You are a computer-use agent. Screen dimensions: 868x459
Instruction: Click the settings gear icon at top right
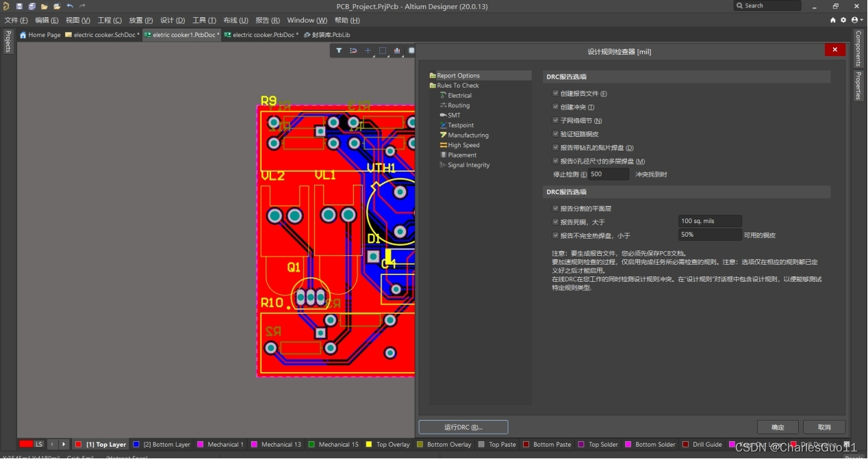point(843,20)
